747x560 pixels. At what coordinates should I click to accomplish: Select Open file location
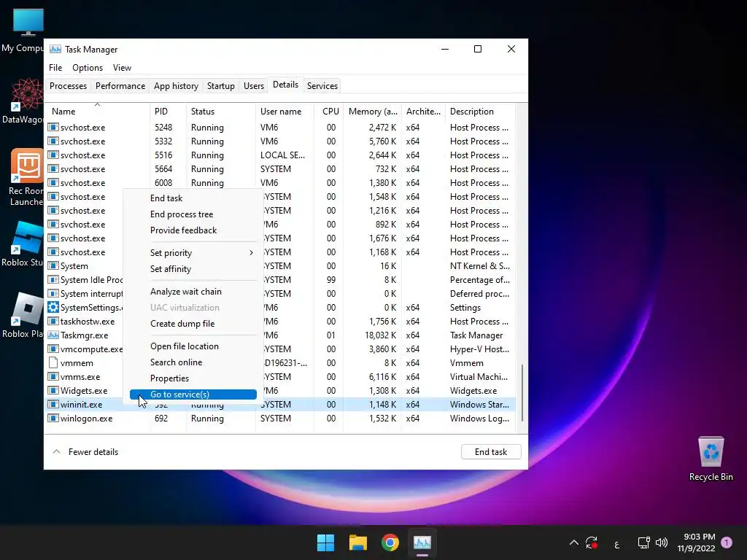click(x=193, y=346)
